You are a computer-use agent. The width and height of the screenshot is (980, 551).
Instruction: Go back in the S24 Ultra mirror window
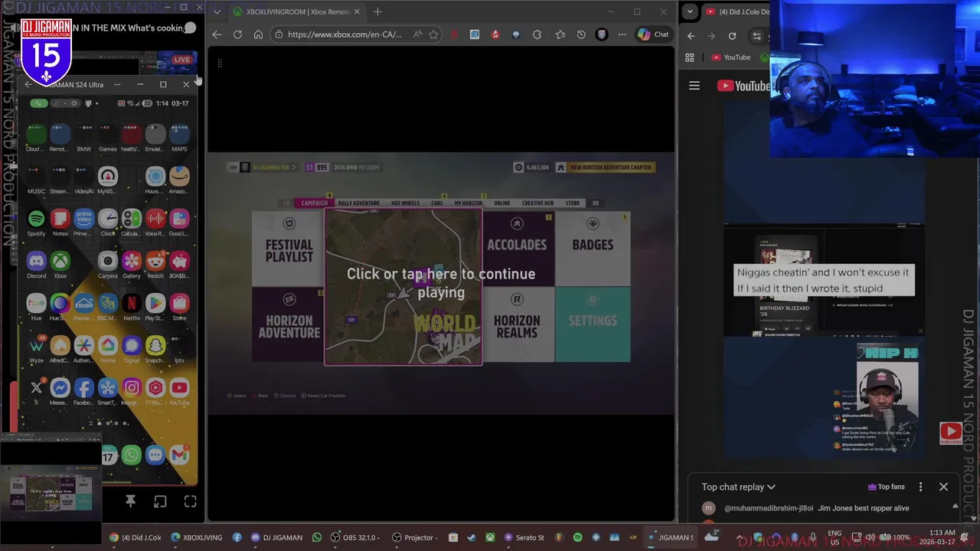(x=28, y=84)
